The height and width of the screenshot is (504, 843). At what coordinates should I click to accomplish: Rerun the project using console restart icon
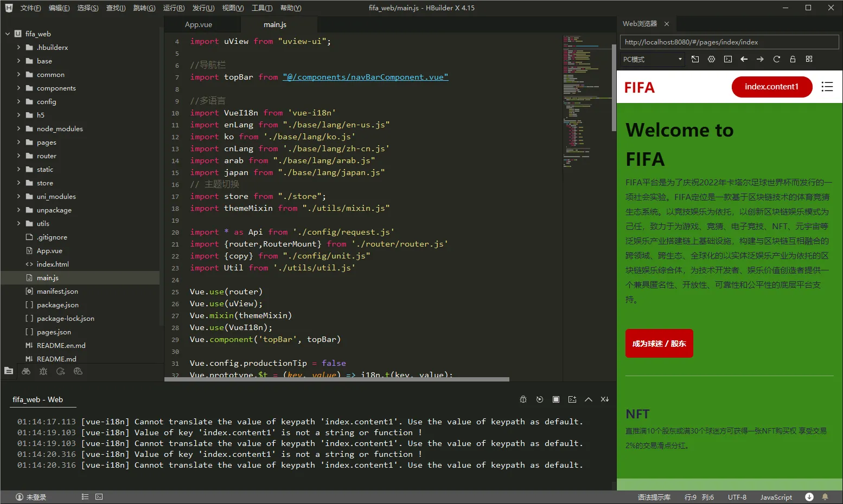(540, 399)
